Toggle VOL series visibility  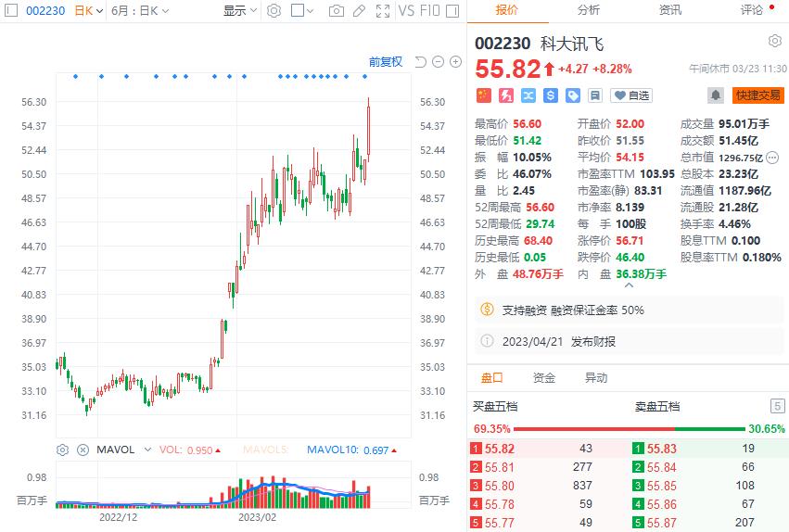[x=190, y=450]
